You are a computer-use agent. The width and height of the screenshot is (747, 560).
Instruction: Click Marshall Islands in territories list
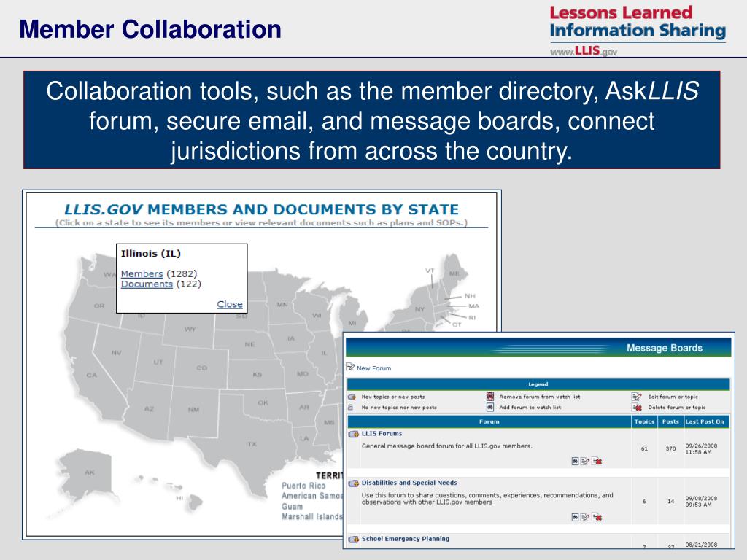(x=312, y=517)
